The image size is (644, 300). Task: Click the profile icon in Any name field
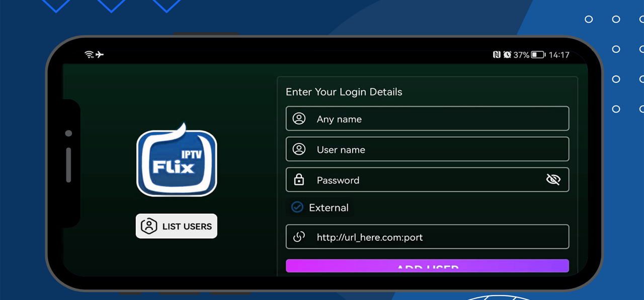pyautogui.click(x=299, y=119)
